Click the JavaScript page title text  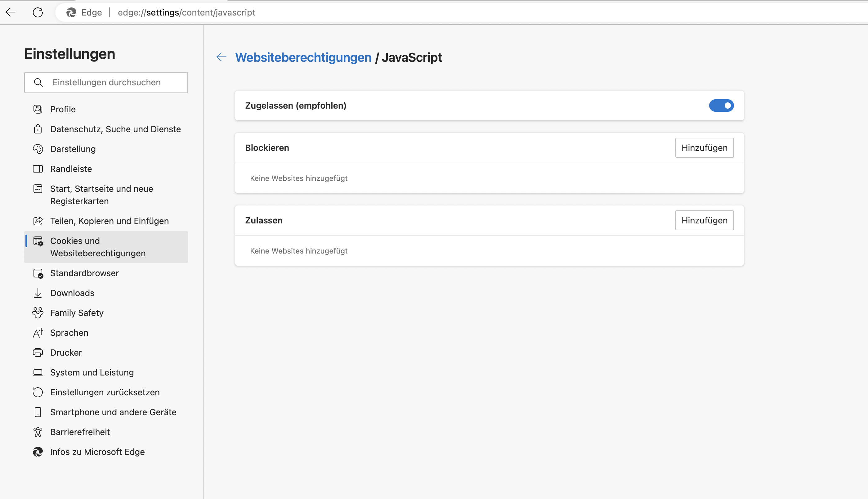point(412,57)
